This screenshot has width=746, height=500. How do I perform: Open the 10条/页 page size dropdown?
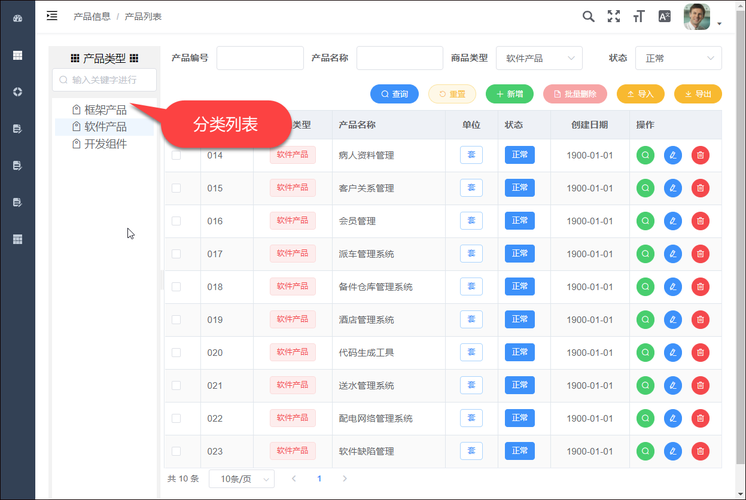click(x=242, y=479)
